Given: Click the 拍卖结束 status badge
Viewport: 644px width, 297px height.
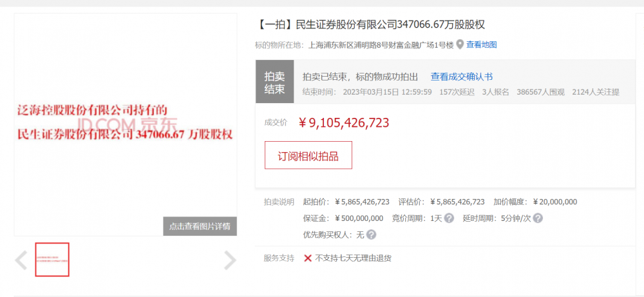Looking at the screenshot, I should coord(275,82).
